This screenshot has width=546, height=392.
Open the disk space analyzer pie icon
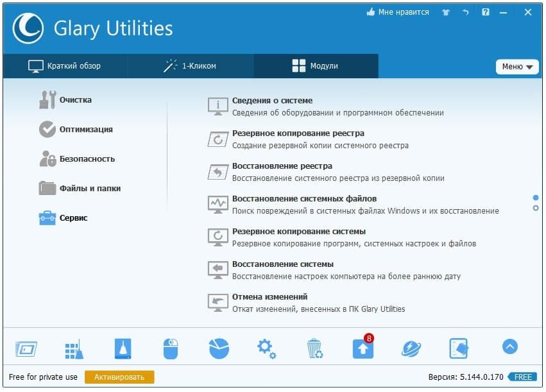tap(219, 348)
